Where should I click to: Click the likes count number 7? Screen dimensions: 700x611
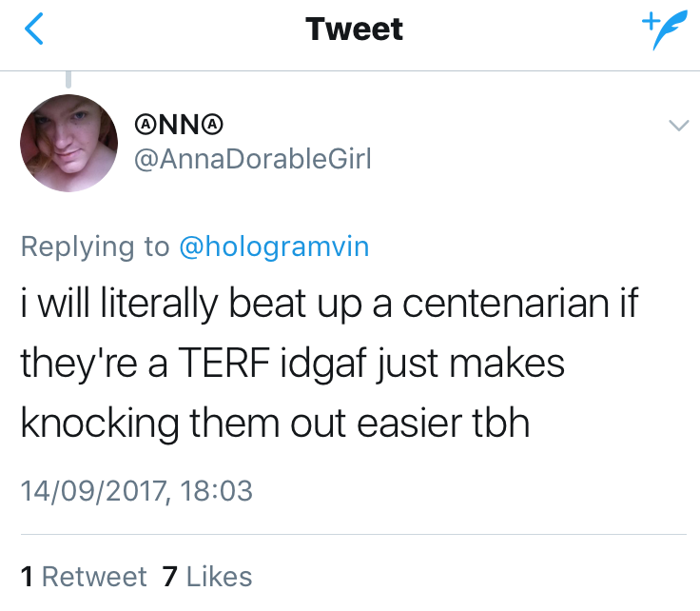point(170,577)
